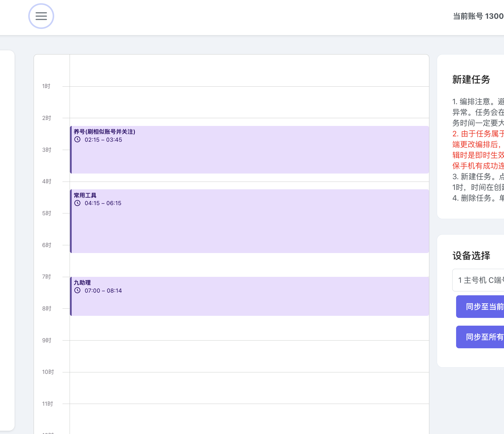Click the empty slot before 1时

click(249, 71)
